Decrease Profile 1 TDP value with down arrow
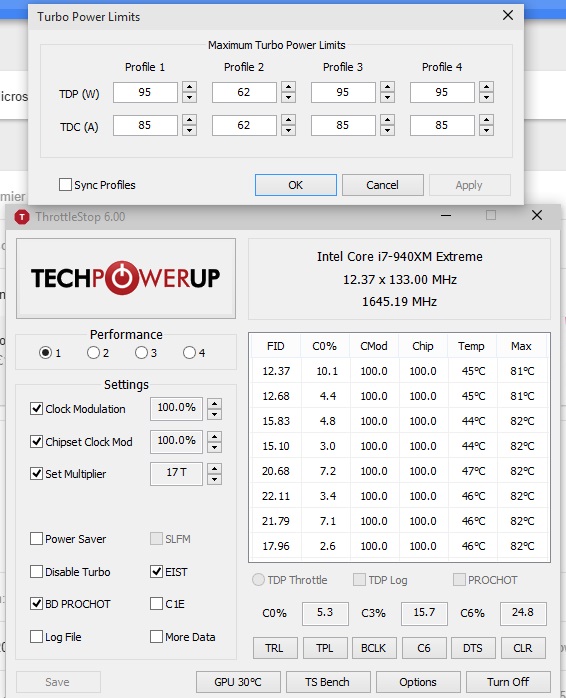The image size is (566, 698). click(190, 97)
